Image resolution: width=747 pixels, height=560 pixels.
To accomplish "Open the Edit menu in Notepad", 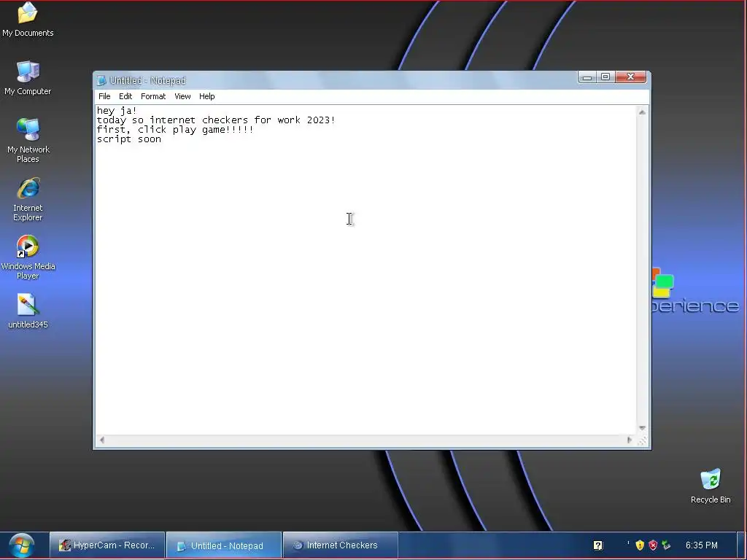I will (125, 96).
